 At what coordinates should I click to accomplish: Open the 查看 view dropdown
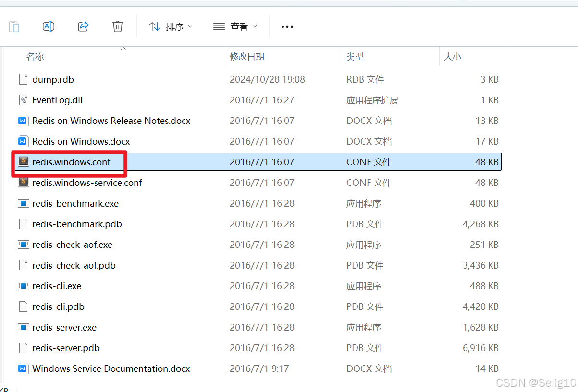click(x=235, y=27)
